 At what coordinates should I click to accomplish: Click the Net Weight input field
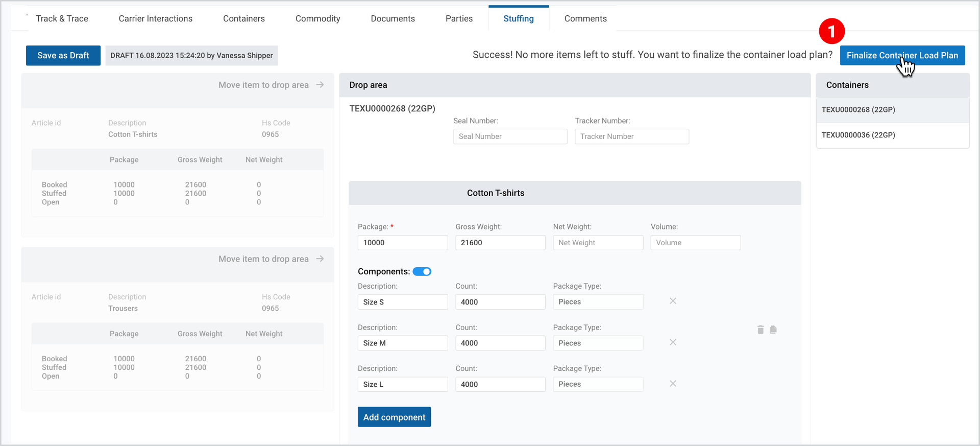click(x=598, y=243)
